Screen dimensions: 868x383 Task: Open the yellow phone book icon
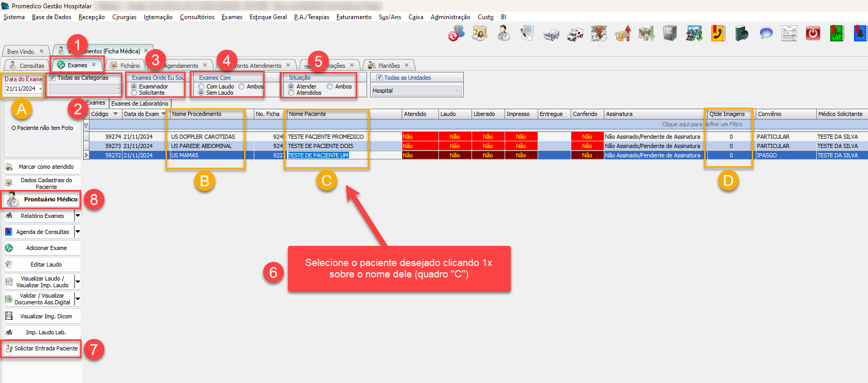718,34
